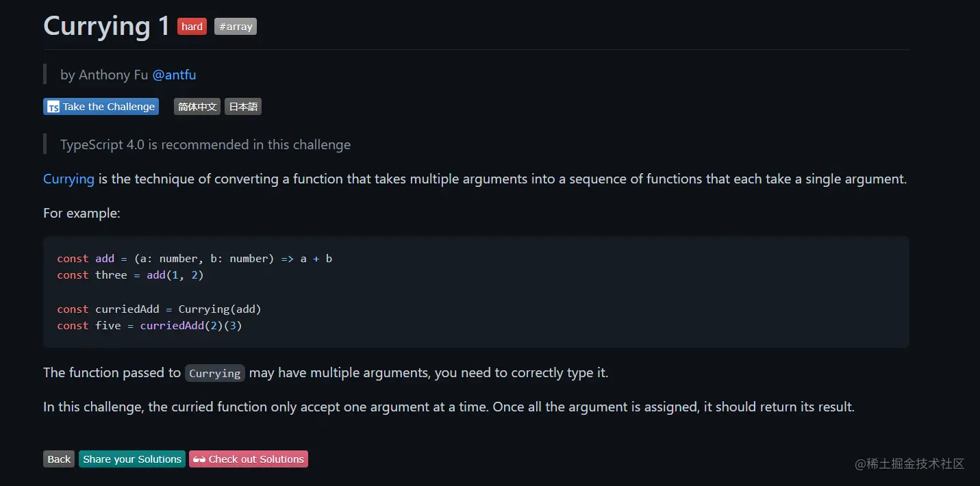Click the const add code line
Image resolution: width=980 pixels, height=486 pixels.
(x=194, y=259)
